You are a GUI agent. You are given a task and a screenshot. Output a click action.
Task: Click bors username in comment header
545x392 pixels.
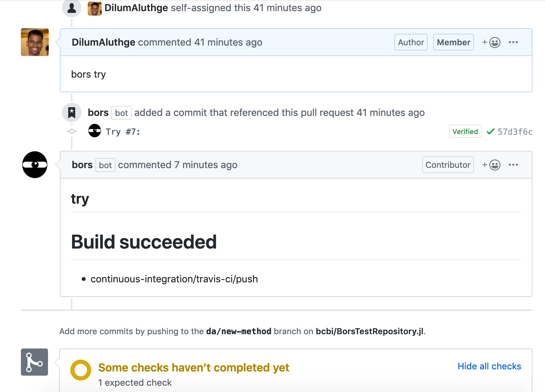[x=82, y=165]
